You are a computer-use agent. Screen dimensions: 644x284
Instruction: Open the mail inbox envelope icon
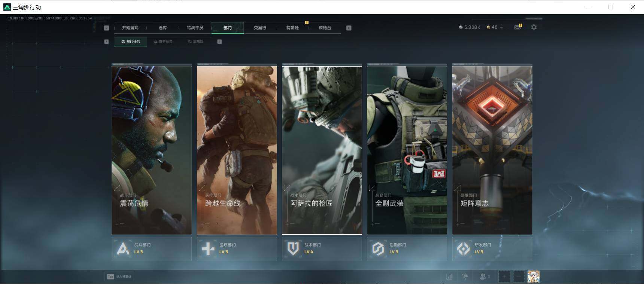pyautogui.click(x=517, y=27)
